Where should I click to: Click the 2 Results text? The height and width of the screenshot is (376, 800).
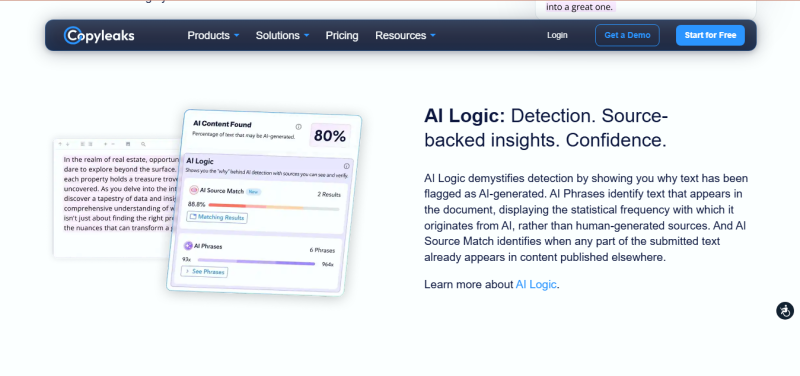pyautogui.click(x=329, y=194)
